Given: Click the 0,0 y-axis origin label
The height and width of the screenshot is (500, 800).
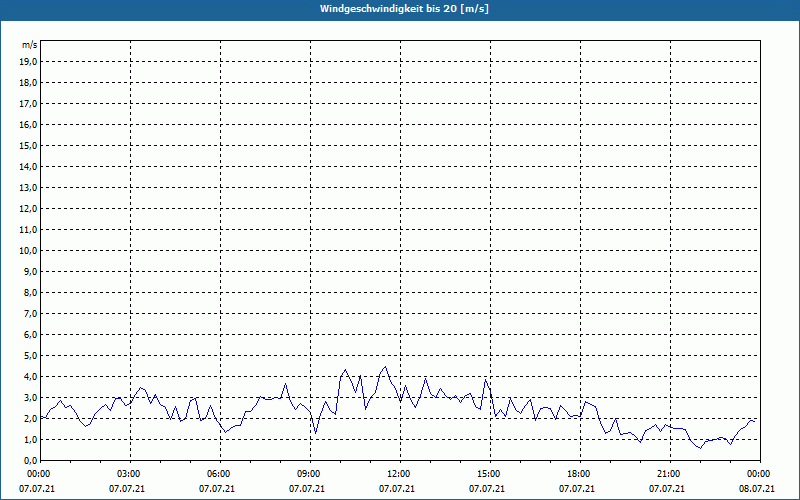Looking at the screenshot, I should (x=30, y=461).
